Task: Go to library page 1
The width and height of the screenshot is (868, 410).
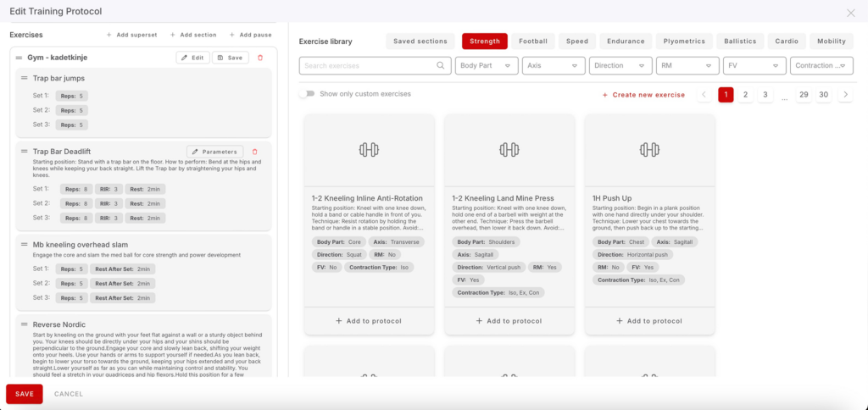Action: 726,95
